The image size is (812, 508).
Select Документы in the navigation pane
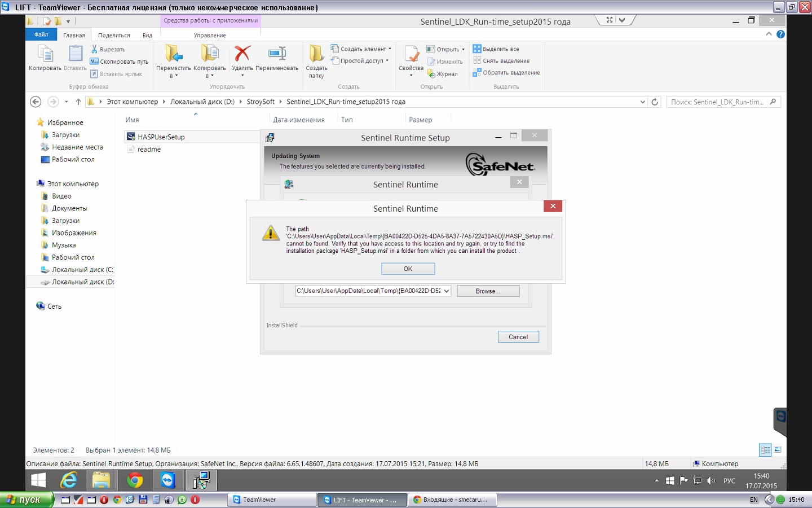[69, 208]
